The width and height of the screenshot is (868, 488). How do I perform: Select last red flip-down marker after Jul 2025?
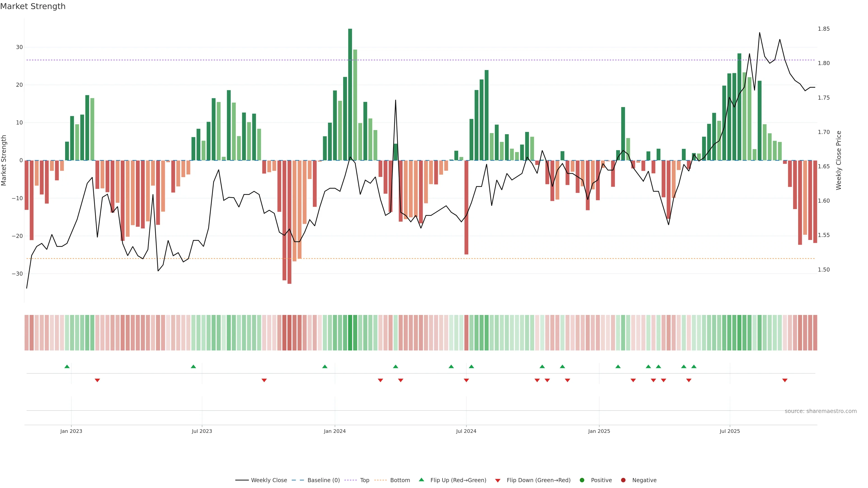[x=785, y=380]
